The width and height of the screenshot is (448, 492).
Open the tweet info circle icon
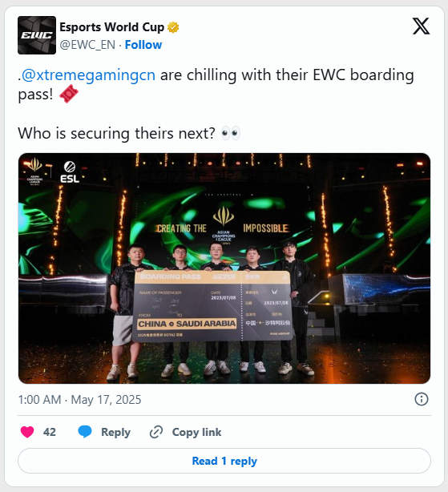coord(421,399)
